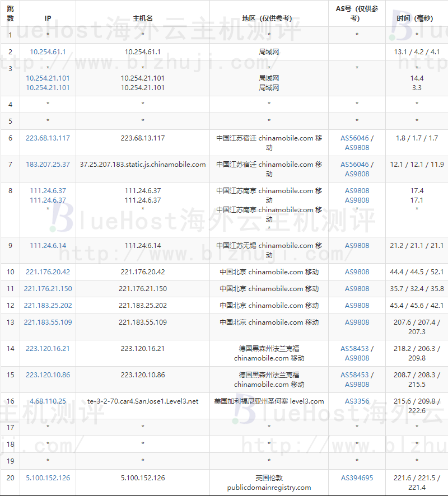Click AS9808 link in hop 14 row
Viewport: 448px width, 496px height.
357,358
